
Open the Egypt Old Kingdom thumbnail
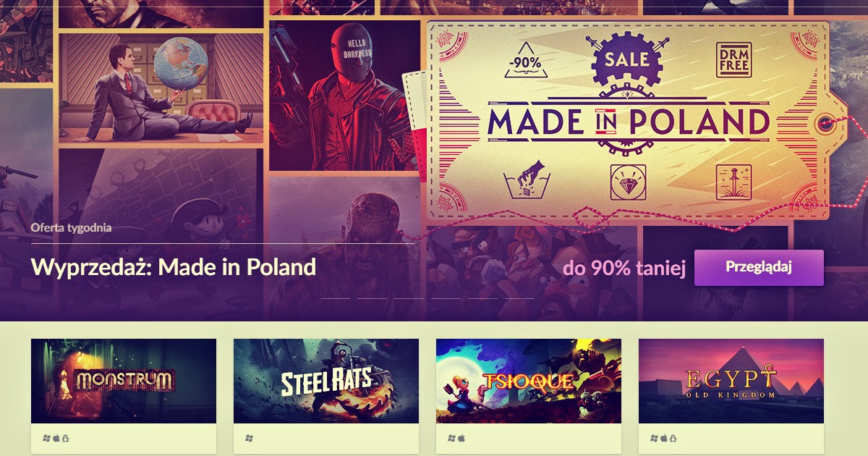pyautogui.click(x=731, y=381)
